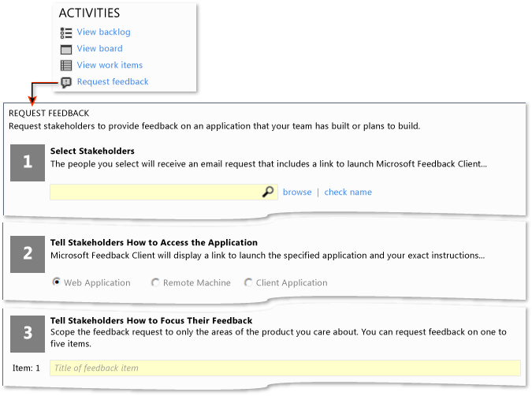
Task: Focus the stakeholder name search field
Action: pyautogui.click(x=164, y=192)
